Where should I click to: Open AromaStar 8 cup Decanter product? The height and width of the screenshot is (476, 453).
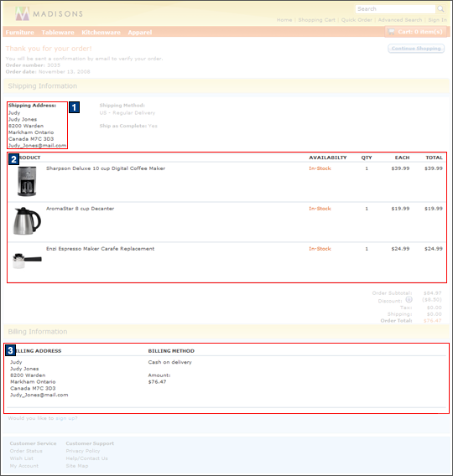click(81, 209)
